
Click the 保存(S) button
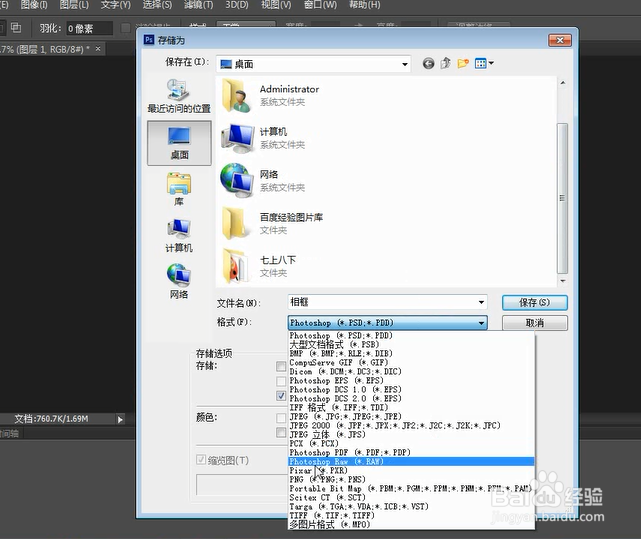pos(535,303)
